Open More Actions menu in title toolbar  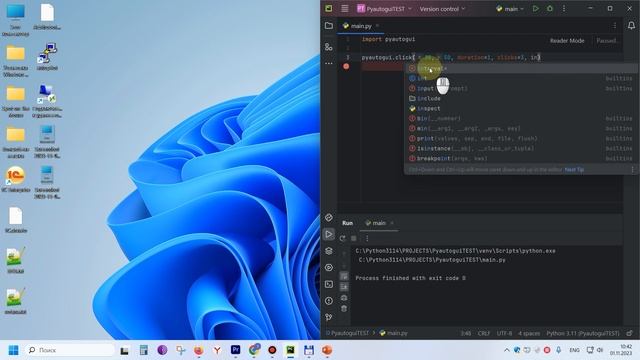pos(564,9)
